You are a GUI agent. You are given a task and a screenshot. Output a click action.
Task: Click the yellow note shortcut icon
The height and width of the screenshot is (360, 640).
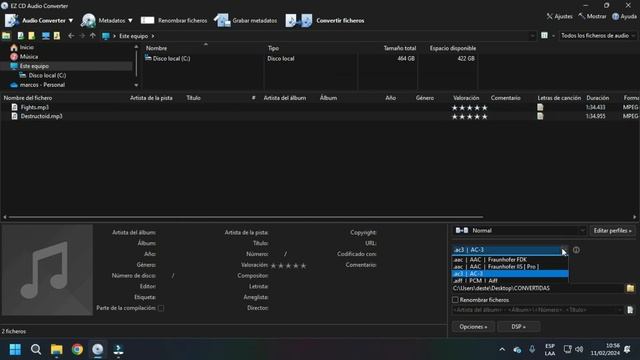(31, 36)
